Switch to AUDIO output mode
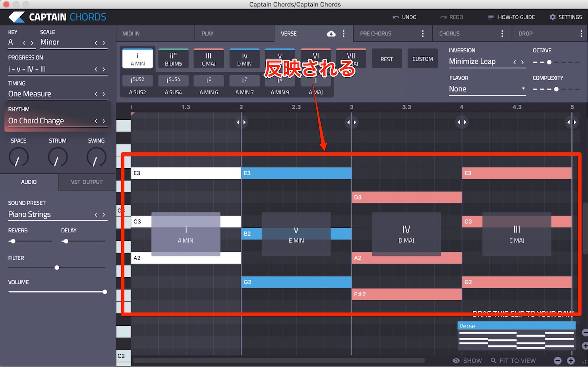This screenshot has height=369, width=588. pyautogui.click(x=29, y=182)
